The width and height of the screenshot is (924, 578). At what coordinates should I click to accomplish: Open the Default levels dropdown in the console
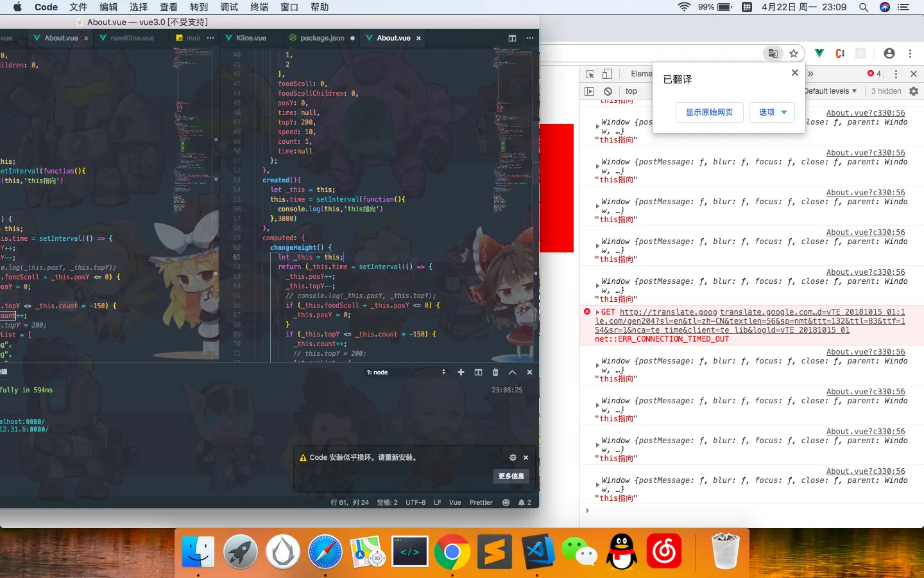point(830,91)
